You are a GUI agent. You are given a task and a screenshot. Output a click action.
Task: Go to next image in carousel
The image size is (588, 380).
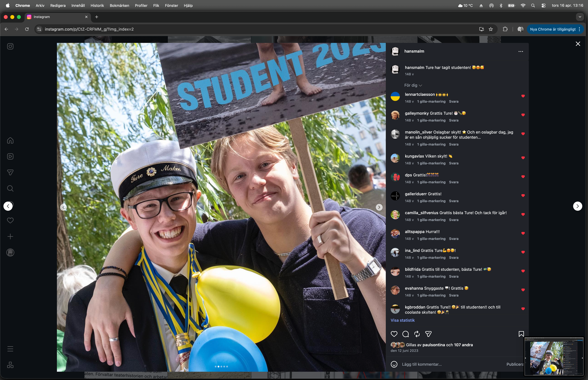379,207
